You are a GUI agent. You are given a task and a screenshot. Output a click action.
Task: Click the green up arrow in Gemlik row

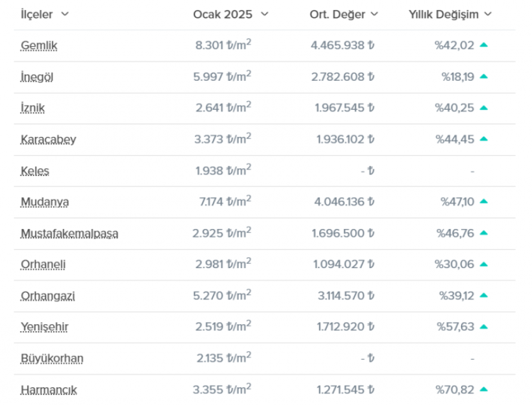click(x=484, y=45)
